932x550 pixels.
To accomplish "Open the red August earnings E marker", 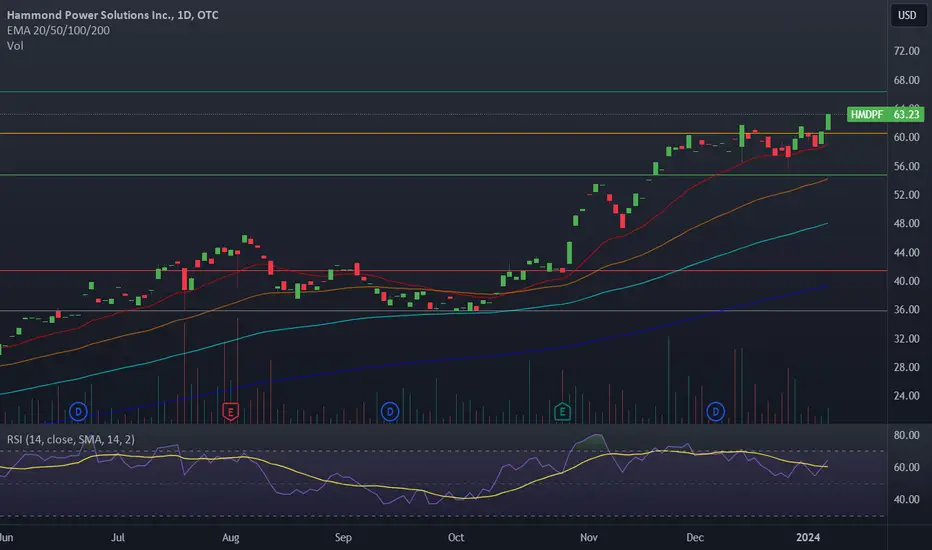I will [231, 411].
